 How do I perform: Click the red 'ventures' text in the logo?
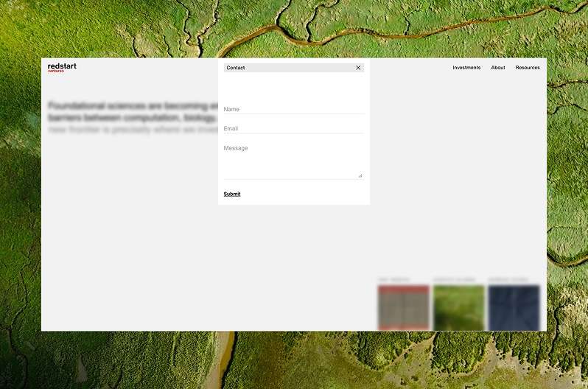pyautogui.click(x=56, y=71)
